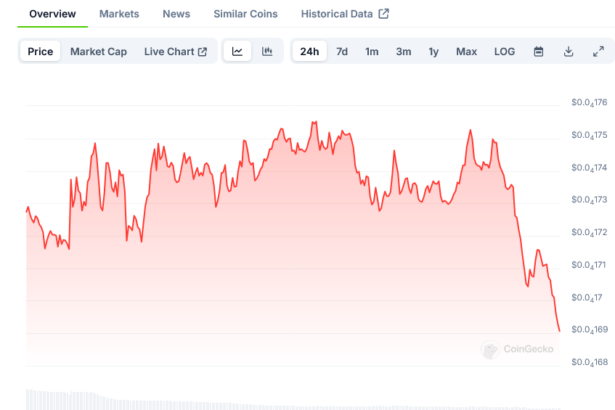Set chart range to 1y

(x=433, y=52)
